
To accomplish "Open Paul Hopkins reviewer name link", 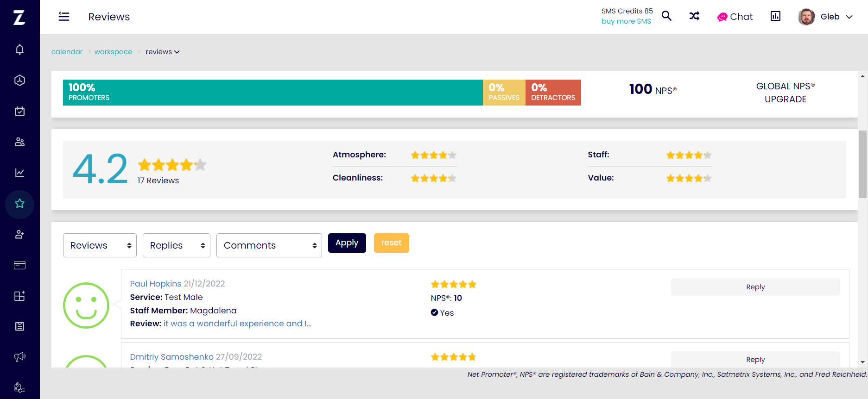I will click(156, 284).
